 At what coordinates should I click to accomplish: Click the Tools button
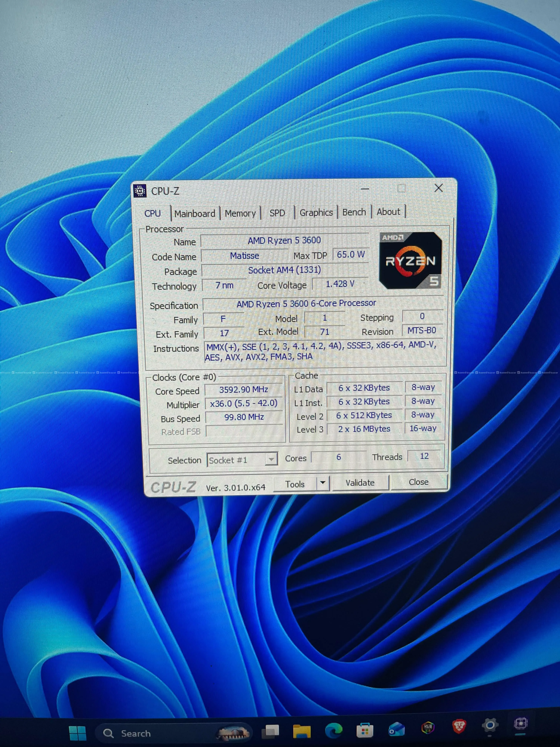coord(295,484)
